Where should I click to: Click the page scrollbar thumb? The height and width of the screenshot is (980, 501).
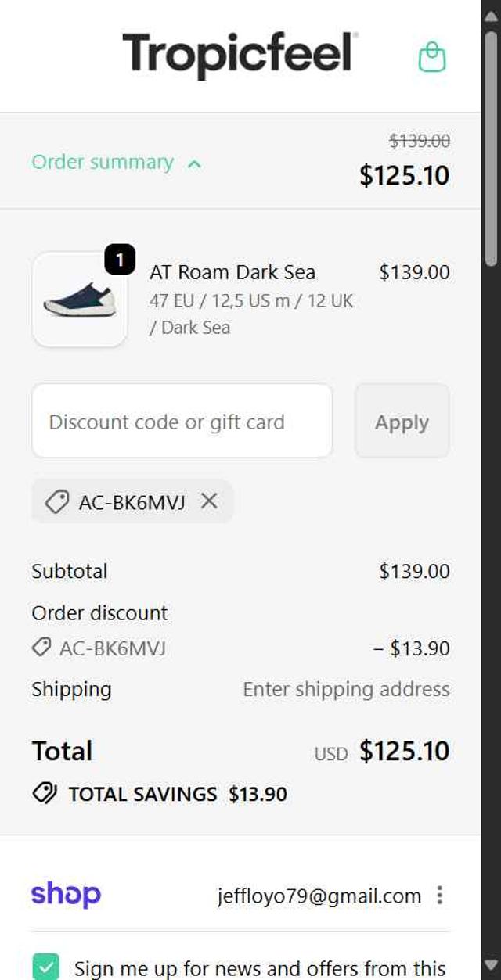[x=491, y=149]
